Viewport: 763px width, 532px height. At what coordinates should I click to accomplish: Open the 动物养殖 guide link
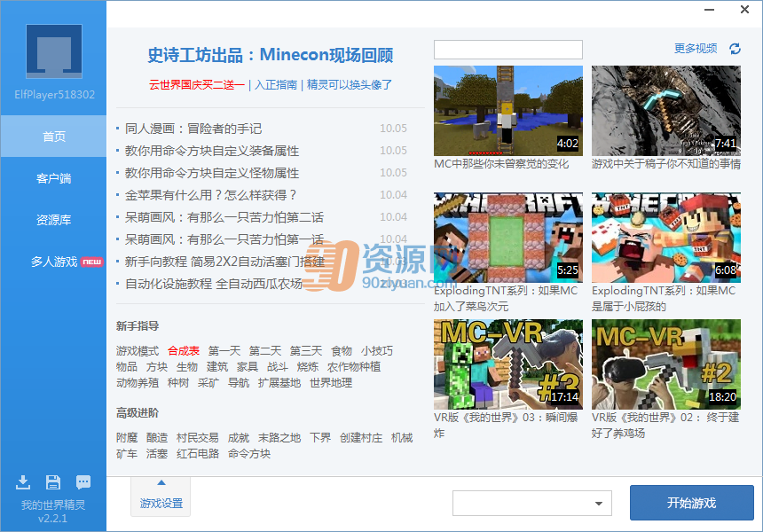tap(138, 383)
